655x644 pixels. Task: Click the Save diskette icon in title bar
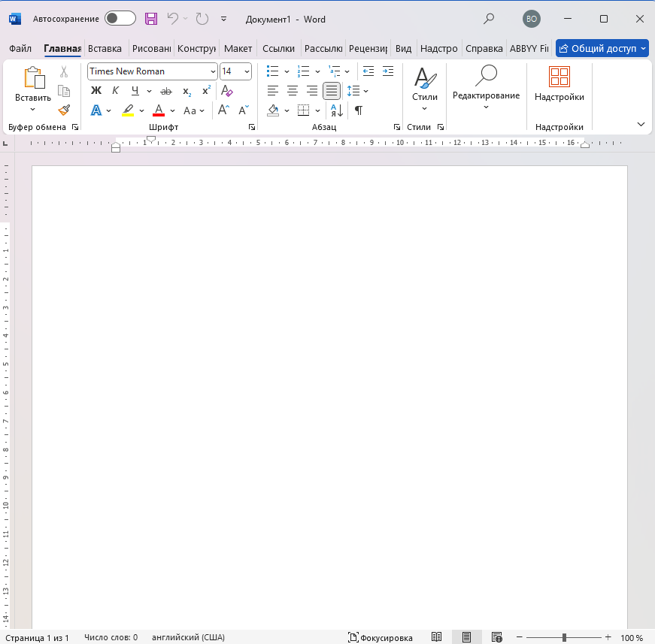(x=151, y=19)
